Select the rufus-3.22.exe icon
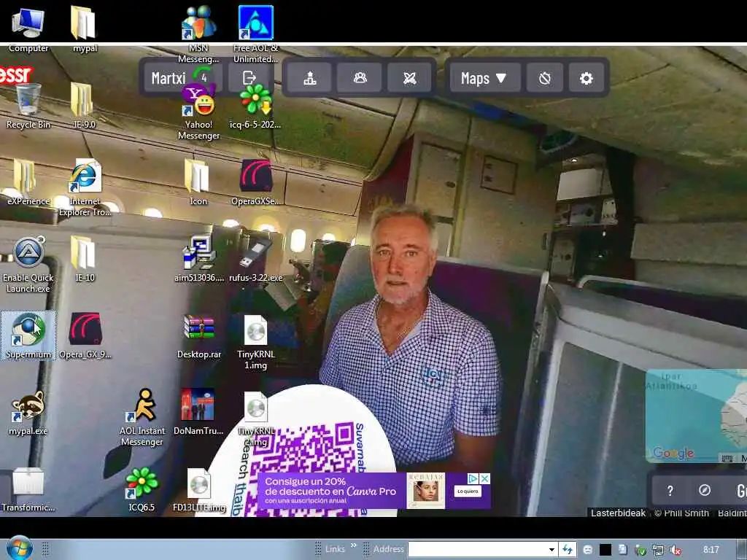 [x=256, y=259]
